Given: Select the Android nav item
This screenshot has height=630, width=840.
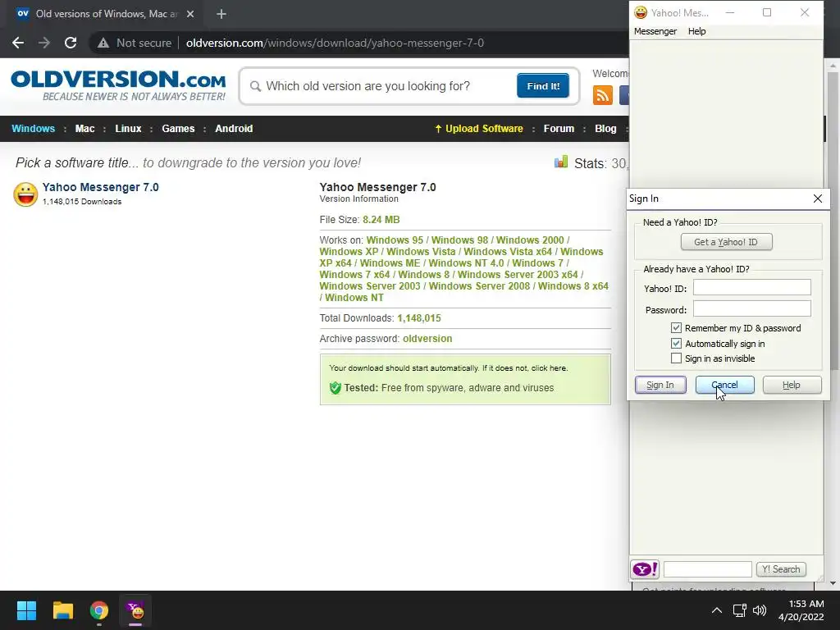Looking at the screenshot, I should (x=234, y=129).
